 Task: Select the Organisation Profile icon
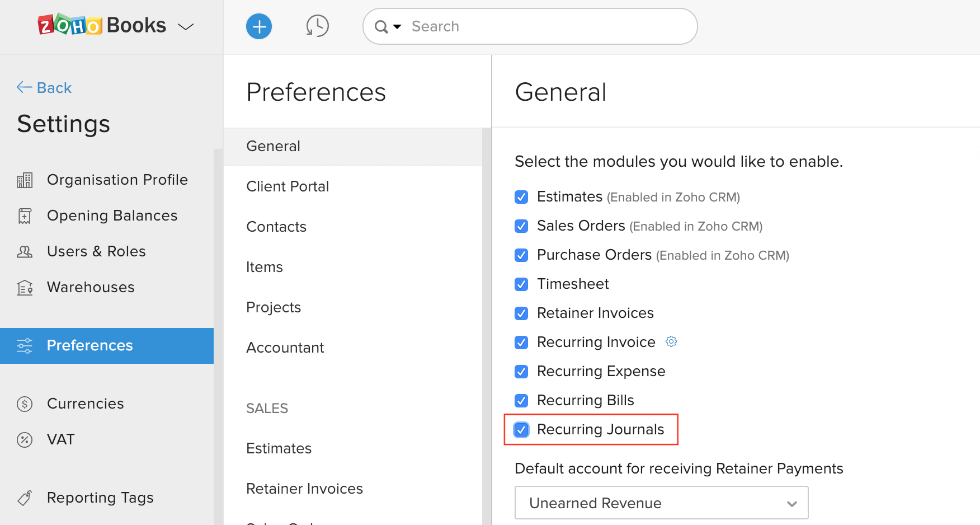[x=25, y=180]
